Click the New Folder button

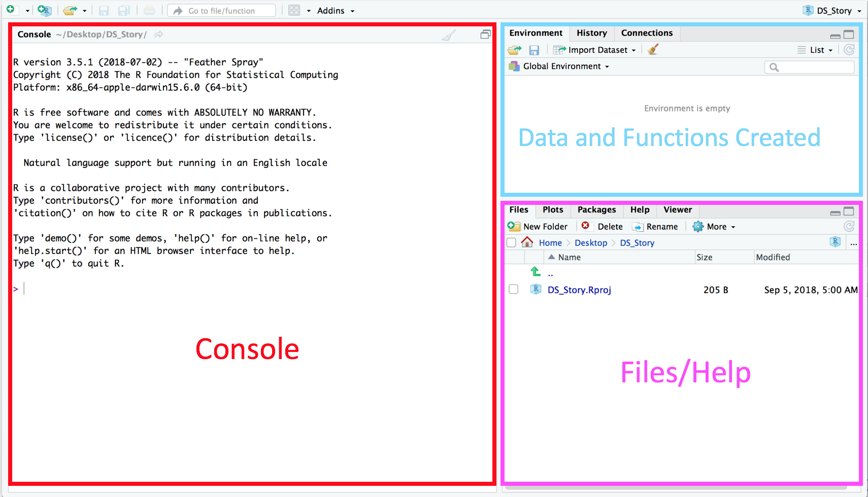point(538,227)
